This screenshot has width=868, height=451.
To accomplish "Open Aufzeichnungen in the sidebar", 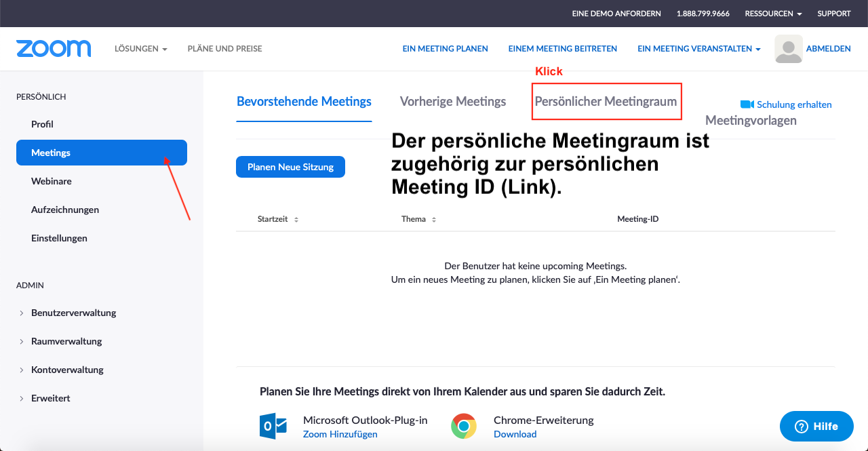I will click(x=65, y=210).
